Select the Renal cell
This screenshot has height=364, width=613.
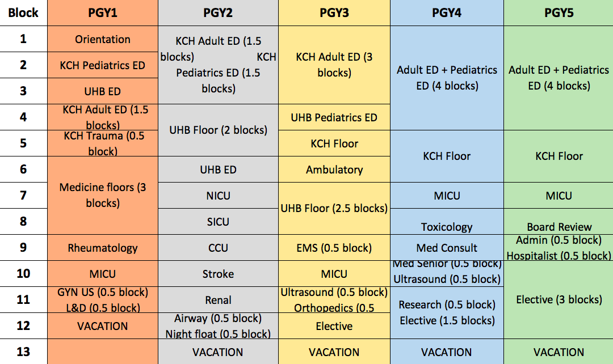click(x=218, y=300)
